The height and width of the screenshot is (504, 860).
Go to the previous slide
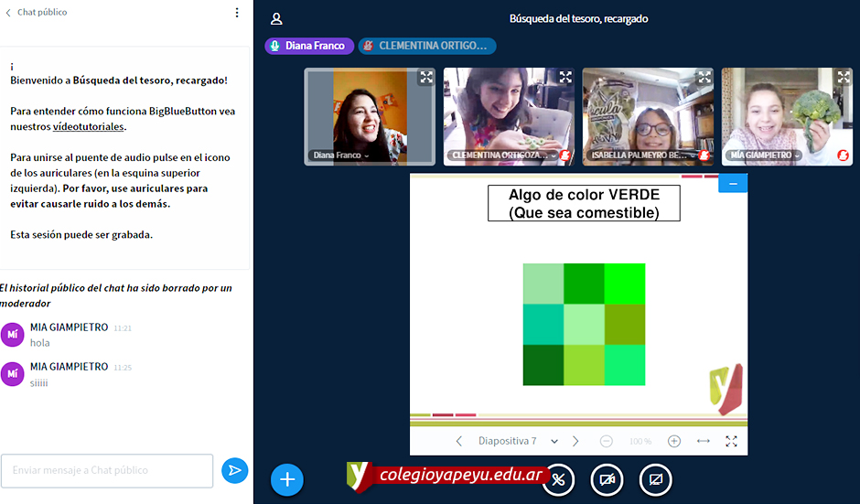pos(459,441)
